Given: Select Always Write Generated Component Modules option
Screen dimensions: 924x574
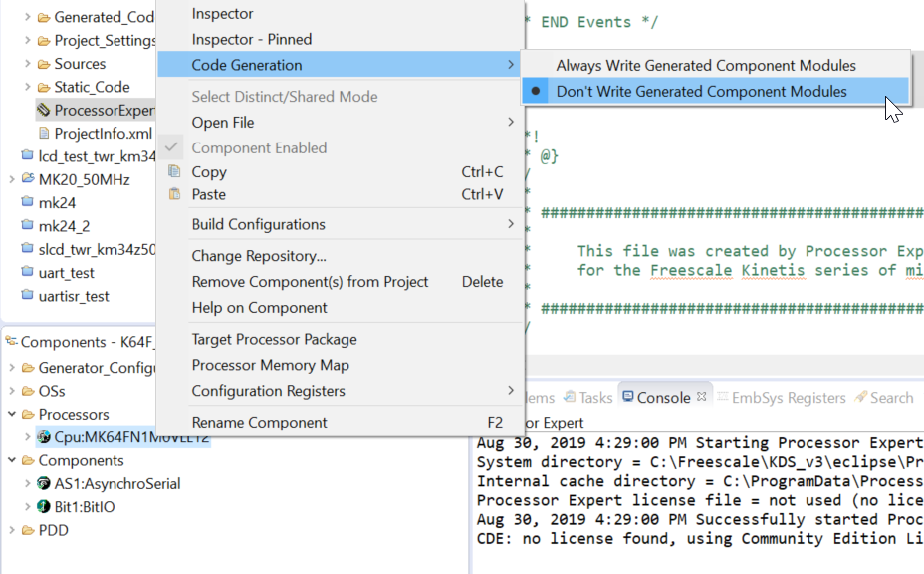Looking at the screenshot, I should (705, 66).
